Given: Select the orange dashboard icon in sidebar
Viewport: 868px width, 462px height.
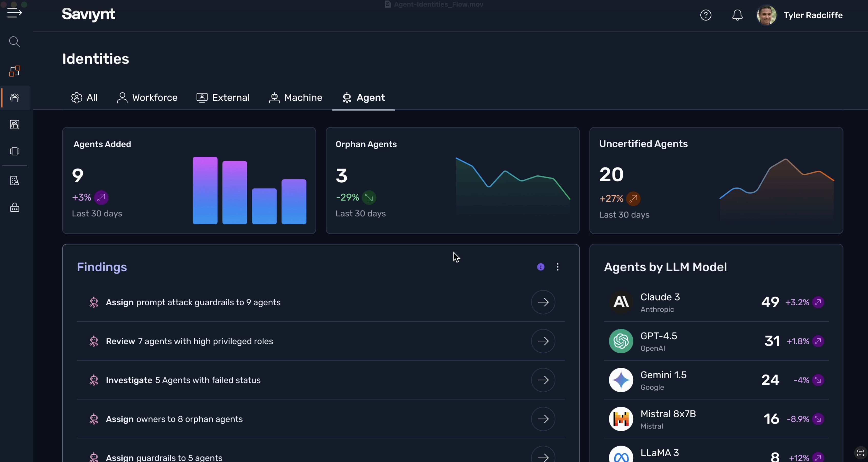Looking at the screenshot, I should coord(15,71).
